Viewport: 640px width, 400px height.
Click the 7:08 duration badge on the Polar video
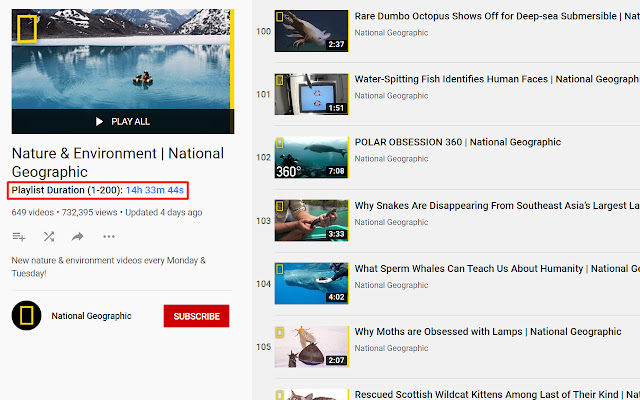[x=336, y=171]
